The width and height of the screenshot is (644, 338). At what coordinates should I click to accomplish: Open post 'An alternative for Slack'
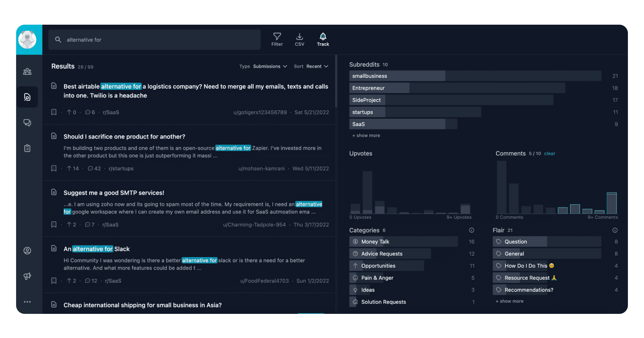(97, 249)
